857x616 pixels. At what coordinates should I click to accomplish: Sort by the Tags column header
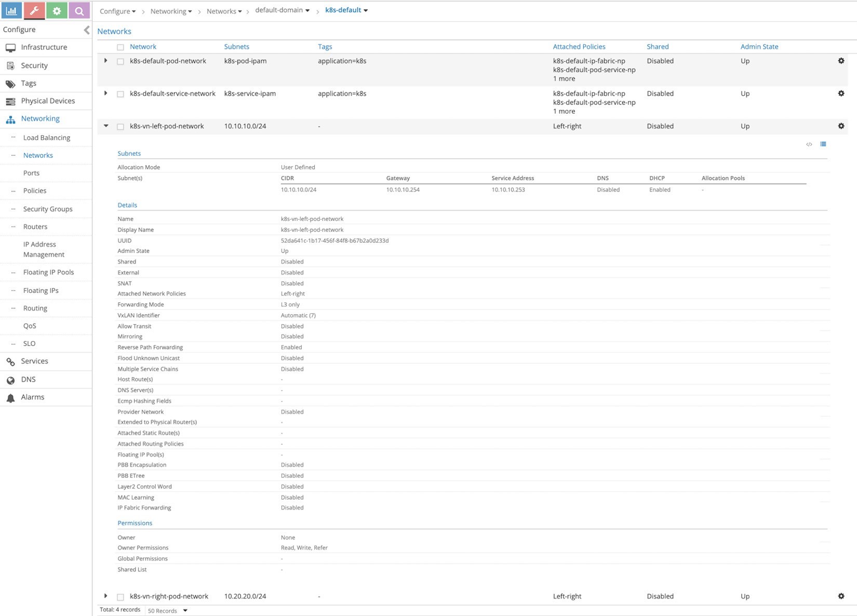coord(325,47)
